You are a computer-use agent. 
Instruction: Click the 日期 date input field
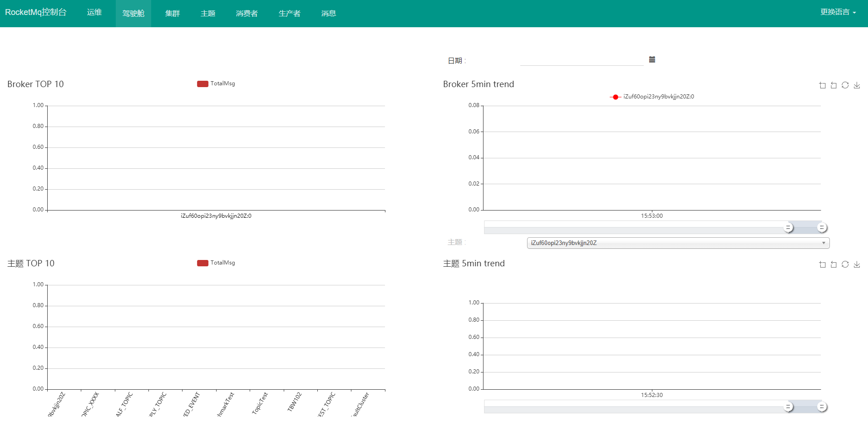[x=582, y=60]
